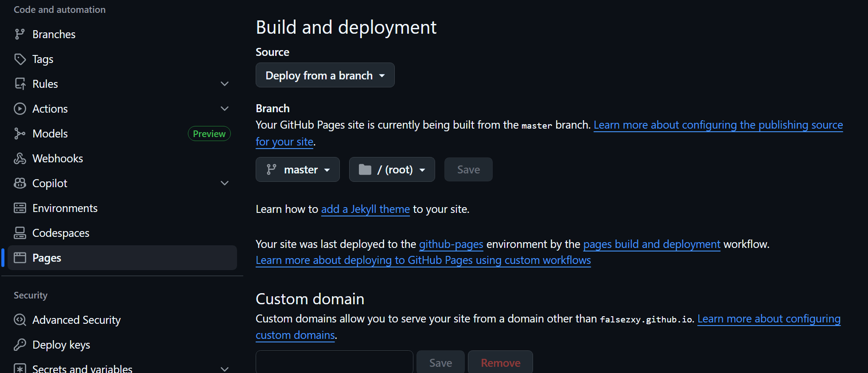Go to Deploy keys settings
This screenshot has height=373, width=868.
pos(122,345)
